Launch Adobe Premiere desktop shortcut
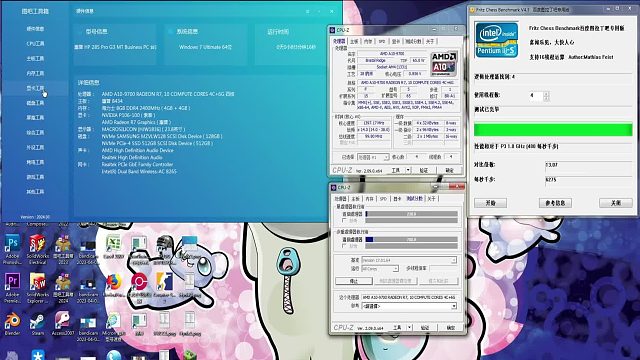Image resolution: width=640 pixels, height=360 pixels. 12,282
